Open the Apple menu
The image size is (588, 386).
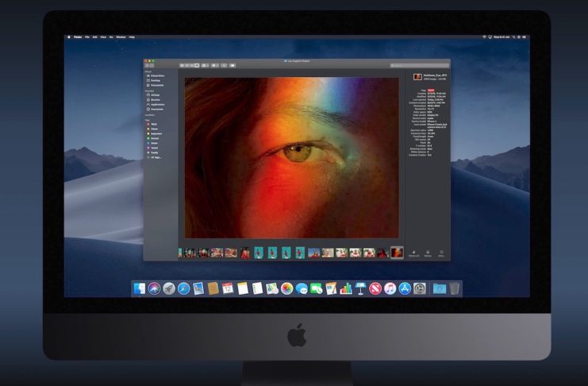[x=68, y=37]
